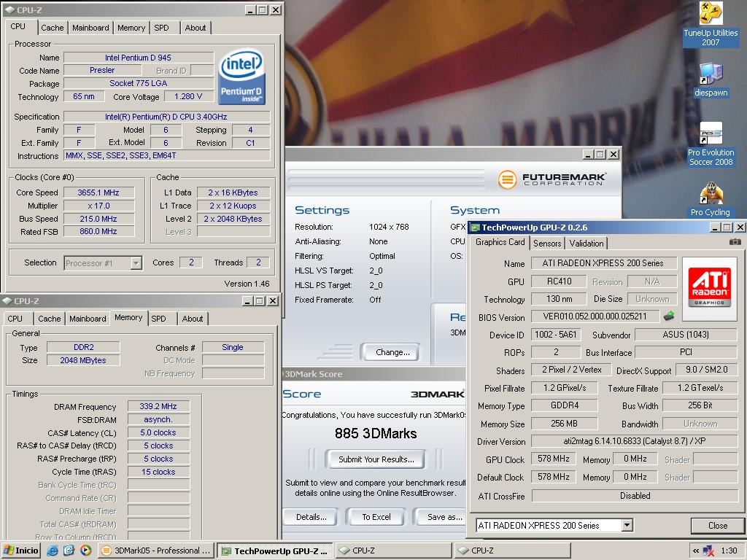Click the ATI Radeon graphics logo

[x=709, y=287]
